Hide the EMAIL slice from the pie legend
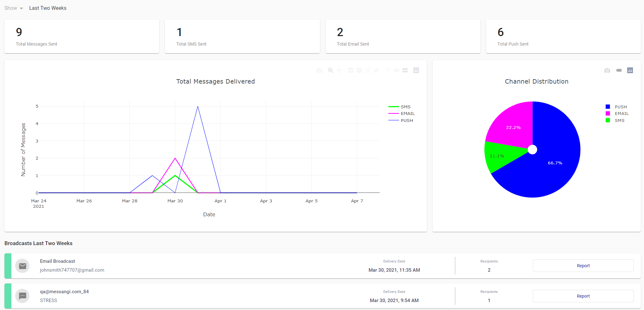 point(622,113)
